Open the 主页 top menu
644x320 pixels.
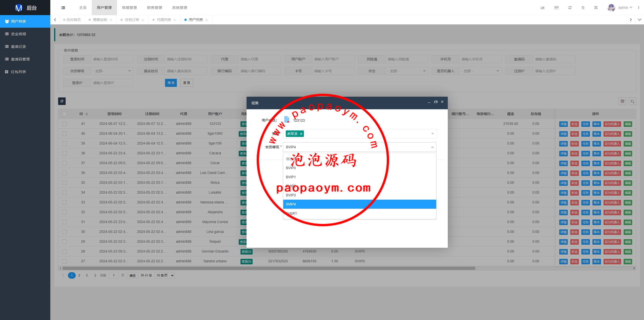pyautogui.click(x=83, y=8)
